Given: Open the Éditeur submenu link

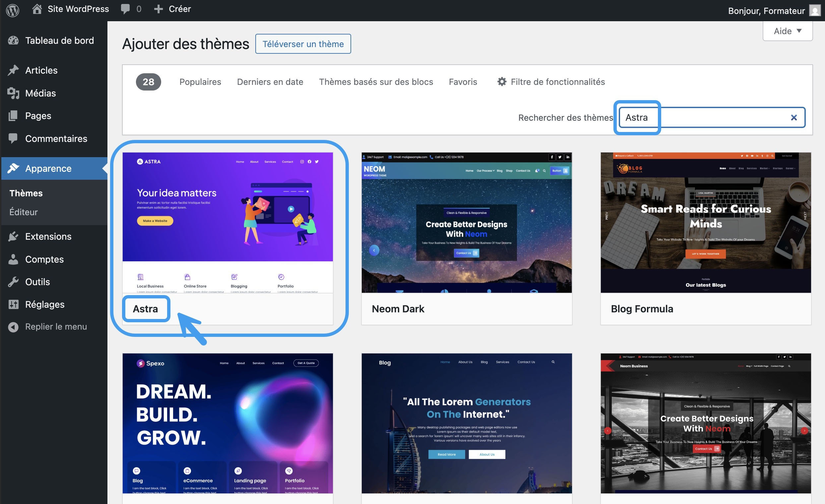Looking at the screenshot, I should pos(24,212).
